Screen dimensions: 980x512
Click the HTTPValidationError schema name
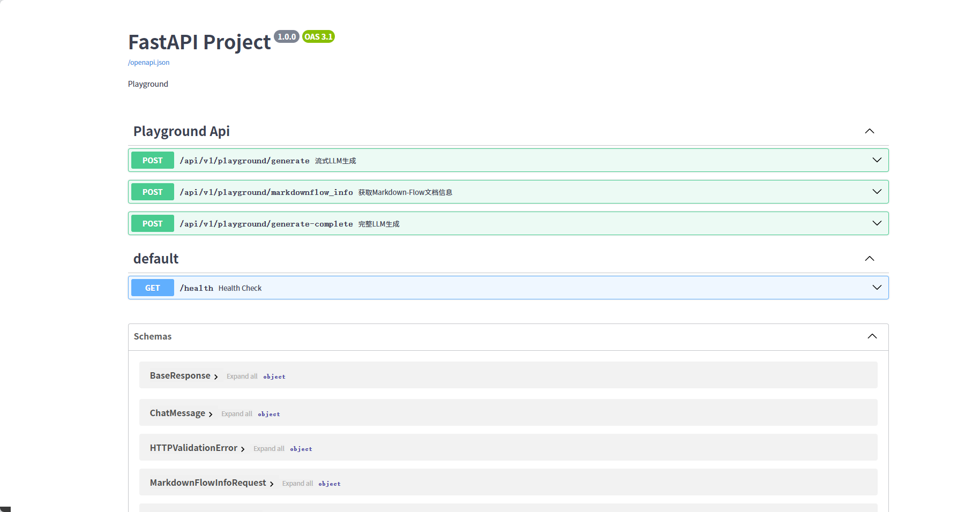coord(193,448)
